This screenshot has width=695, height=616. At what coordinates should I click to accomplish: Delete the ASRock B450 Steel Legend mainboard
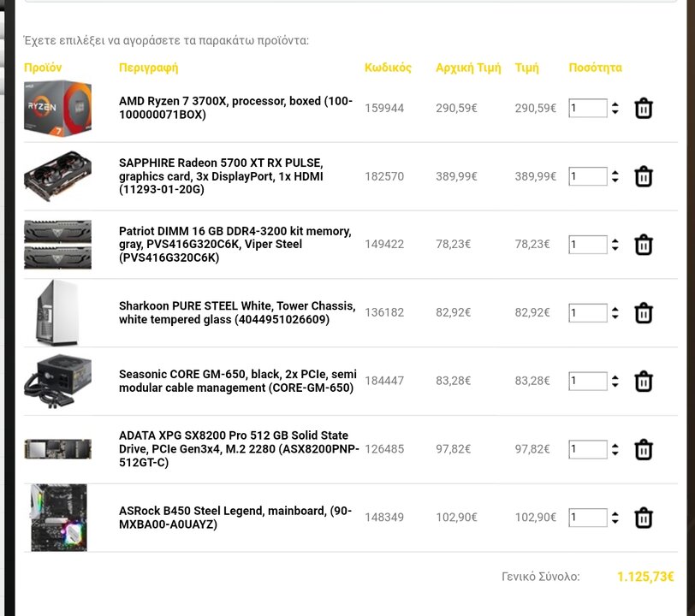coord(643,518)
